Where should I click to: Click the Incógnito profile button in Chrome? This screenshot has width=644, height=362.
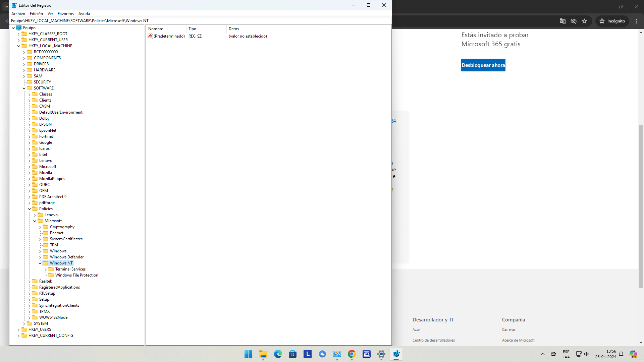[x=612, y=21]
